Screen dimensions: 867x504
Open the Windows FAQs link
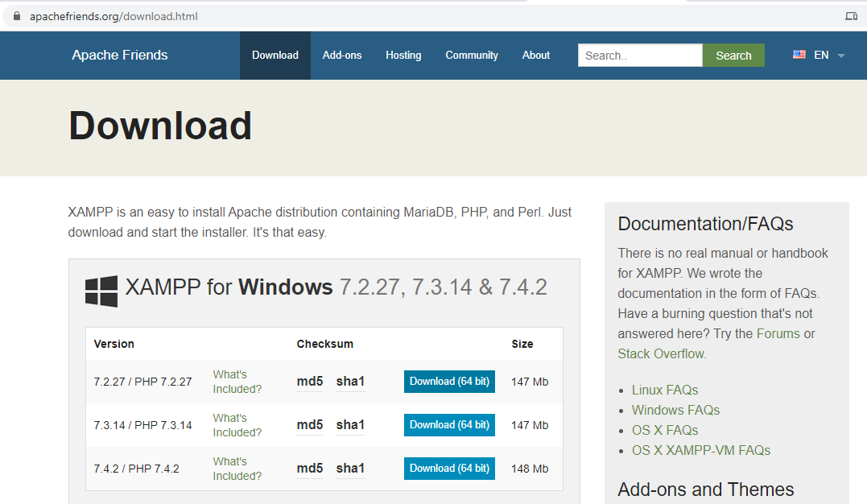tap(675, 410)
